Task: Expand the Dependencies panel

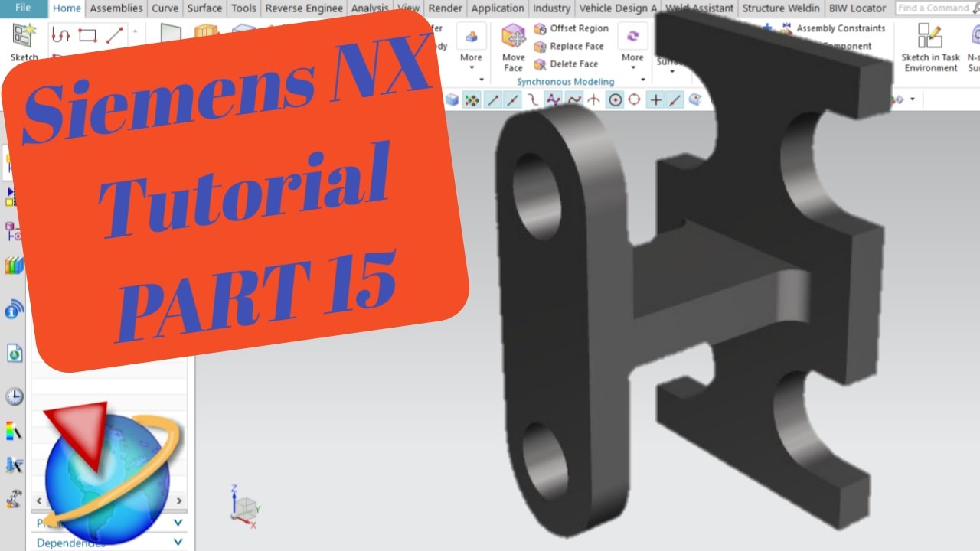Action: pos(110,543)
